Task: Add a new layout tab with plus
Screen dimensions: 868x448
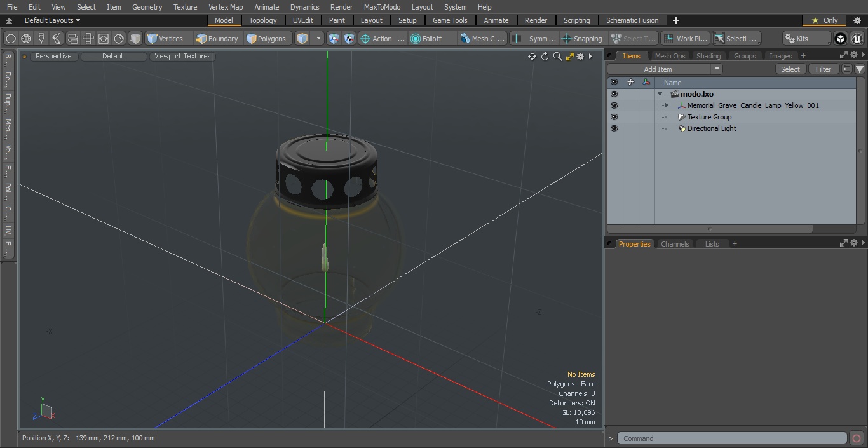Action: coord(676,20)
